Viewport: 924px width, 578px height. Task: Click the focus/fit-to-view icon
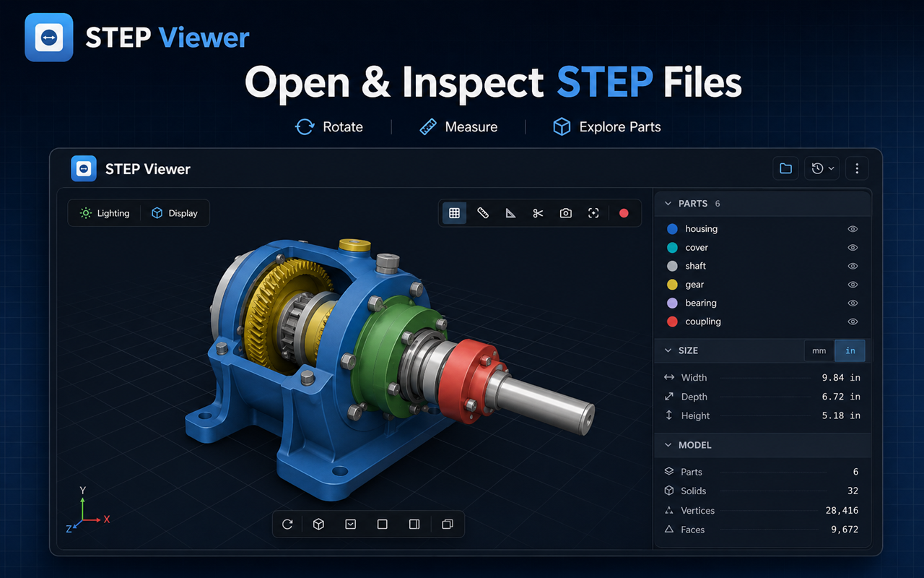pos(593,213)
